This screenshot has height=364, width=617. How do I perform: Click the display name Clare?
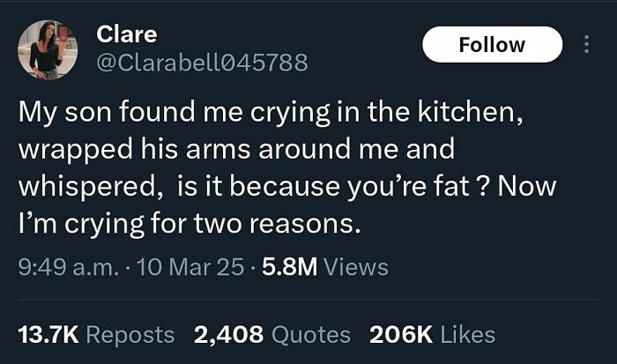126,34
